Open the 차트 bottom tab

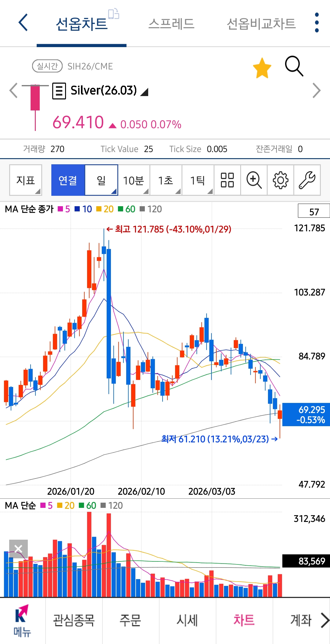pos(244,620)
